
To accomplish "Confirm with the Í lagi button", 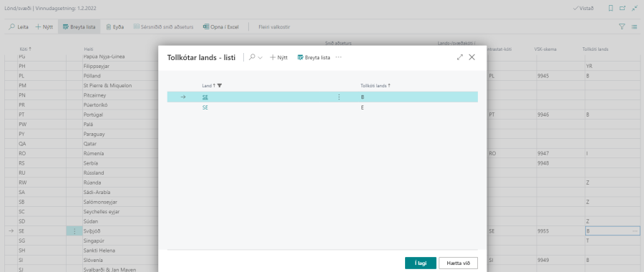I will coord(421,263).
